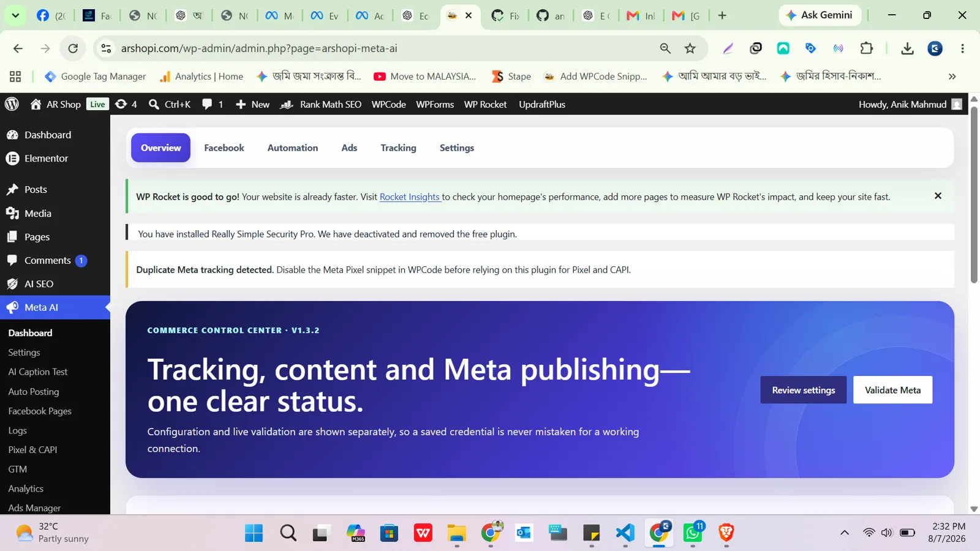Bookmark this page with the star icon
Viewport: 980px width, 551px height.
point(690,48)
